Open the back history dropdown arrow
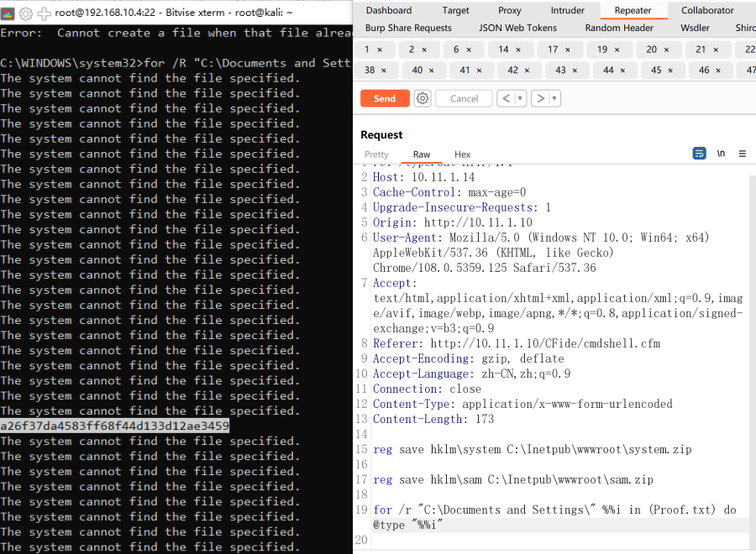This screenshot has width=756, height=554. (x=520, y=99)
